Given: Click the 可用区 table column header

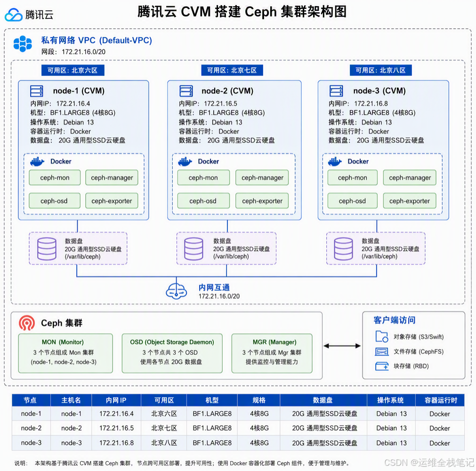Looking at the screenshot, I should 164,400.
